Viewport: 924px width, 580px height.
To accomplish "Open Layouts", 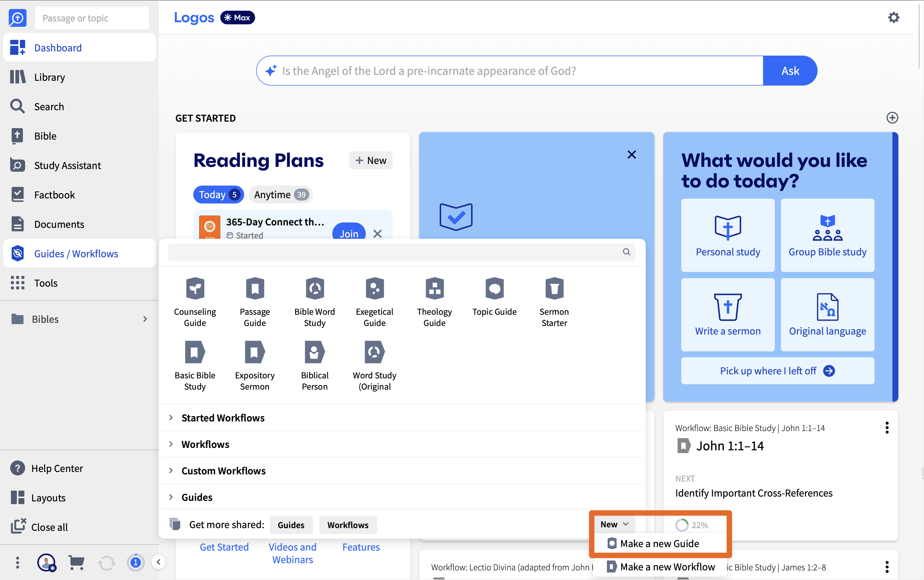I will coord(79,498).
